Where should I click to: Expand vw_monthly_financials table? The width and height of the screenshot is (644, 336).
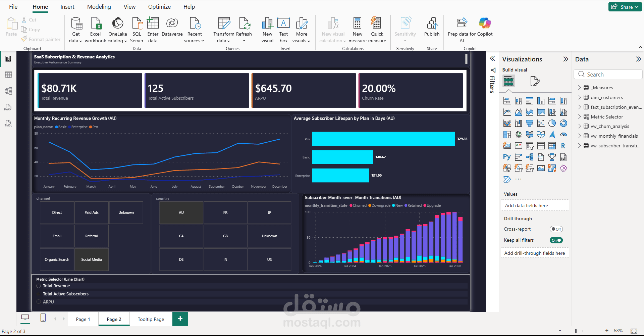tap(579, 136)
